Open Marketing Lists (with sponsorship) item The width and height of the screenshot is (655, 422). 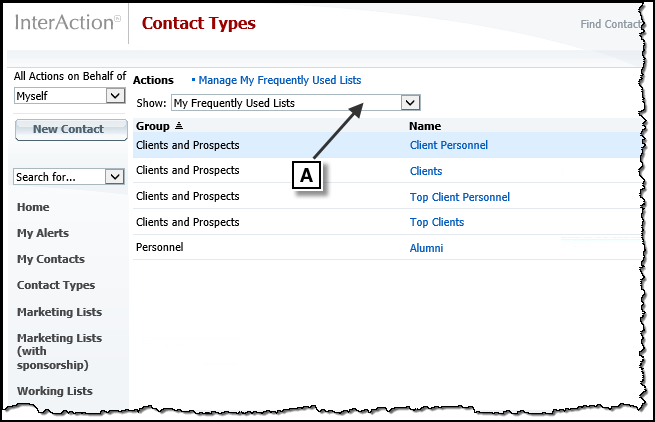[x=59, y=351]
